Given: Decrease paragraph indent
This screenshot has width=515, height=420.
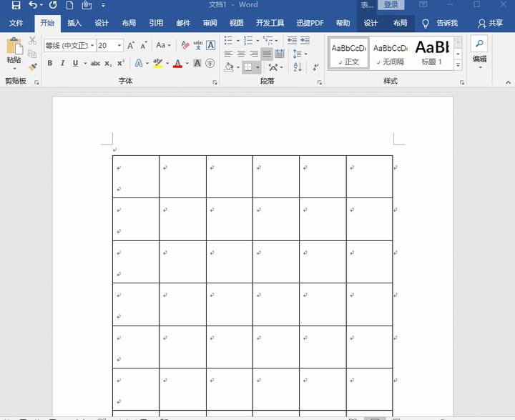Looking at the screenshot, I should 292,40.
